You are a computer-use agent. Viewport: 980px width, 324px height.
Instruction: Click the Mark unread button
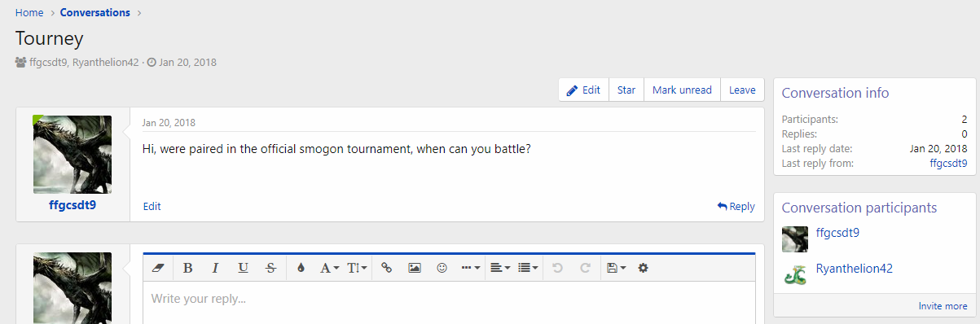(x=682, y=90)
